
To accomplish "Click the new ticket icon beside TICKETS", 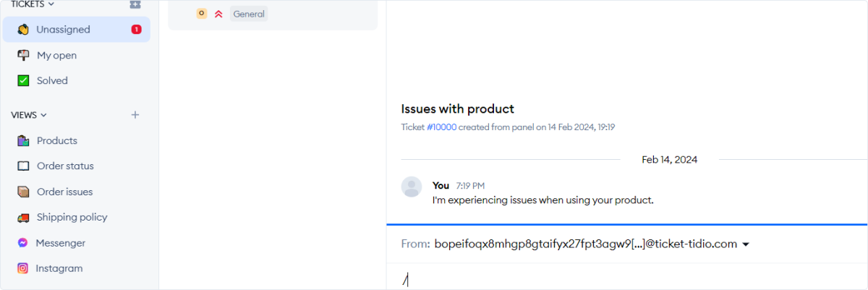I will 135,4.
